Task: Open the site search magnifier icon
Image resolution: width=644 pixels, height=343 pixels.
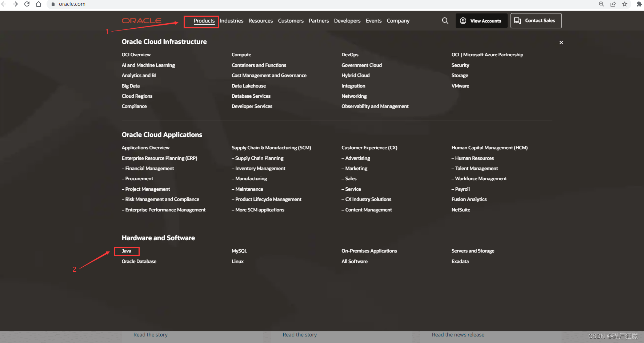Action: pyautogui.click(x=445, y=21)
